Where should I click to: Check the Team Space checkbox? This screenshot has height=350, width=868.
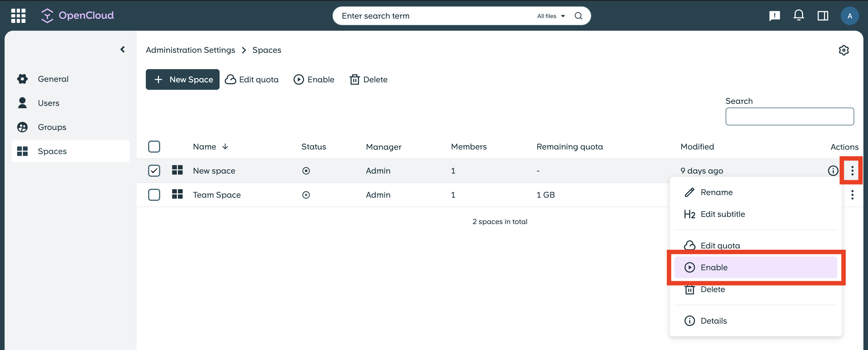click(154, 195)
